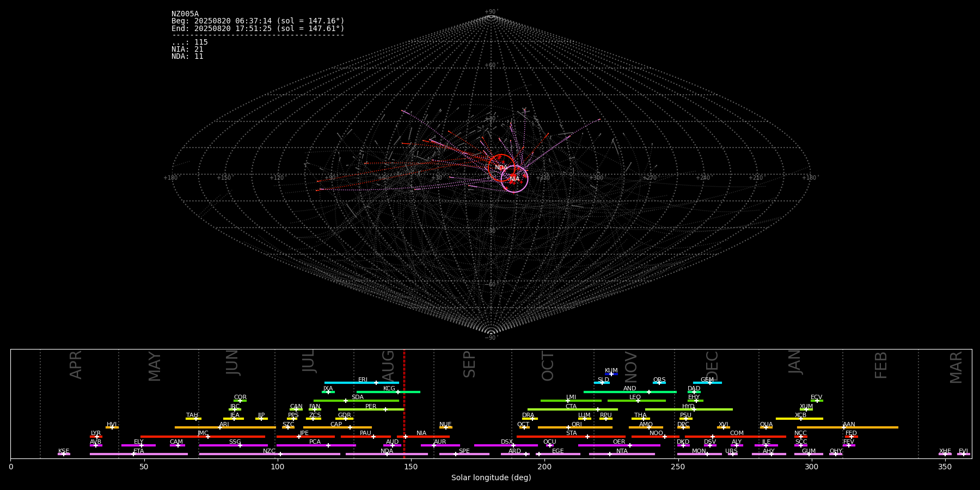Click the NZC shower bar
Screen dimensions: 980x490
pos(269,454)
